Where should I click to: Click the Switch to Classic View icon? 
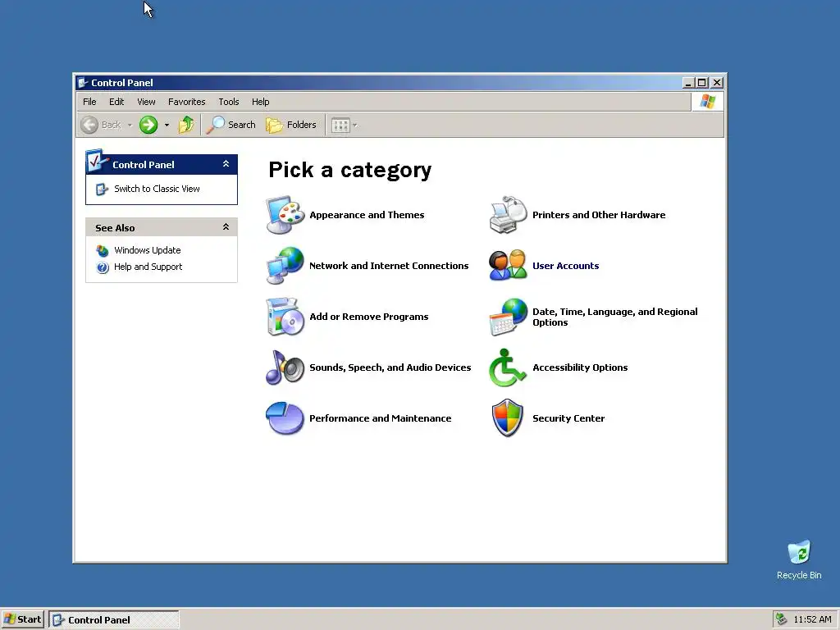(102, 189)
